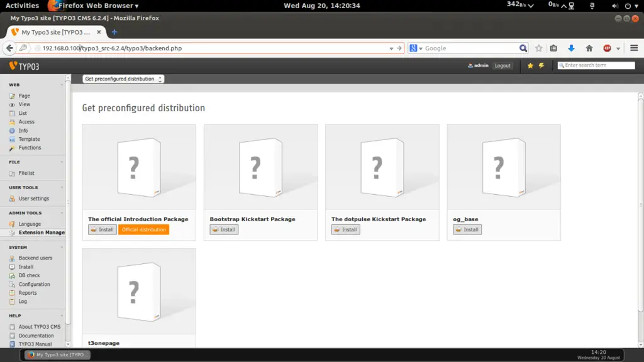The width and height of the screenshot is (644, 362).
Task: Install Bootstrap Kickstart Package
Action: (x=224, y=230)
